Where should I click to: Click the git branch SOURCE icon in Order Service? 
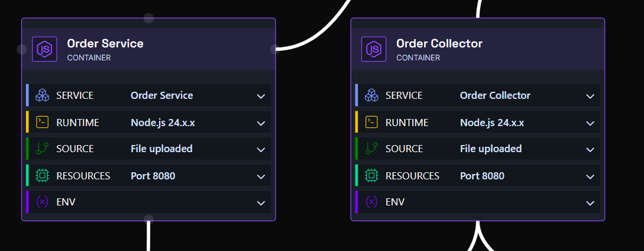[43, 149]
